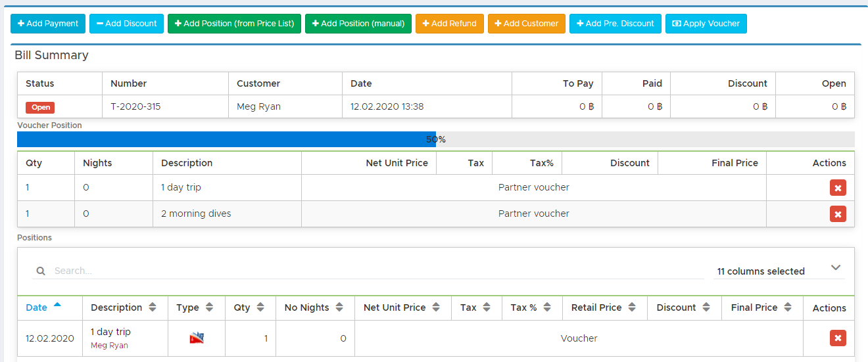Sort positions by Tax % column

(531, 307)
